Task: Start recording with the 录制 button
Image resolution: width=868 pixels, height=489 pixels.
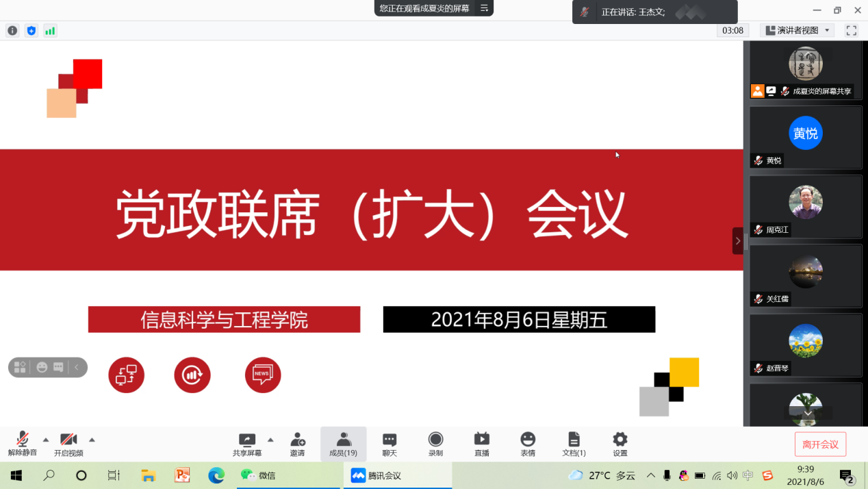Action: [x=435, y=443]
